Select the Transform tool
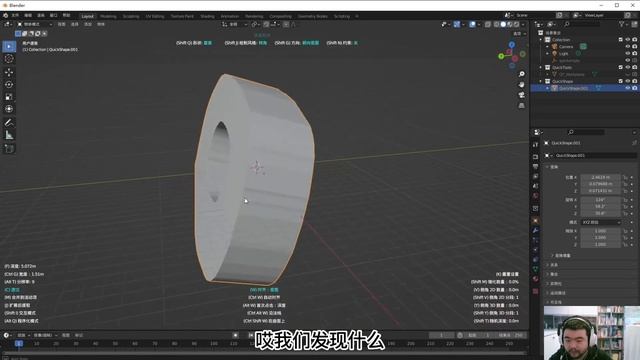The width and height of the screenshot is (640, 360). point(9,109)
